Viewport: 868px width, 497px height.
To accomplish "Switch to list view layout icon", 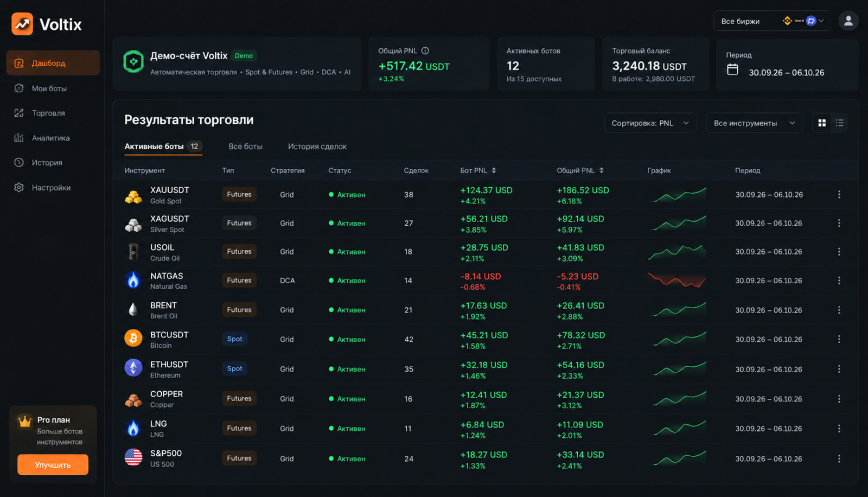I will 839,123.
